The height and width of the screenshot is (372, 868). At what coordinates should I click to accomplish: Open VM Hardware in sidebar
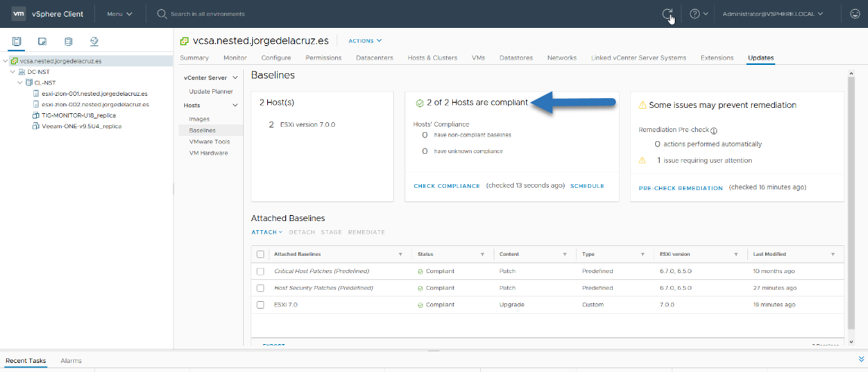tap(208, 152)
